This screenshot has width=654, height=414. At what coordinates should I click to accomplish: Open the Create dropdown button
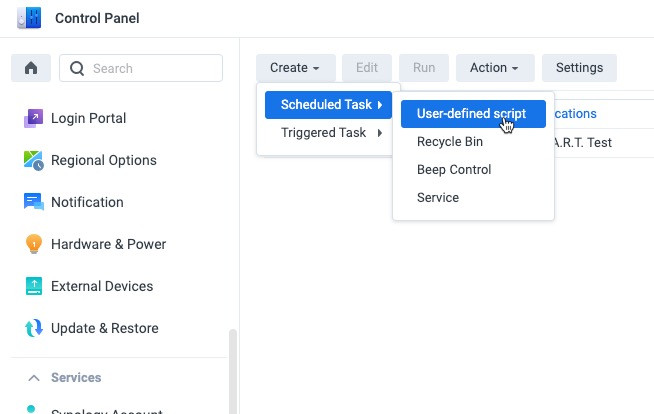295,68
